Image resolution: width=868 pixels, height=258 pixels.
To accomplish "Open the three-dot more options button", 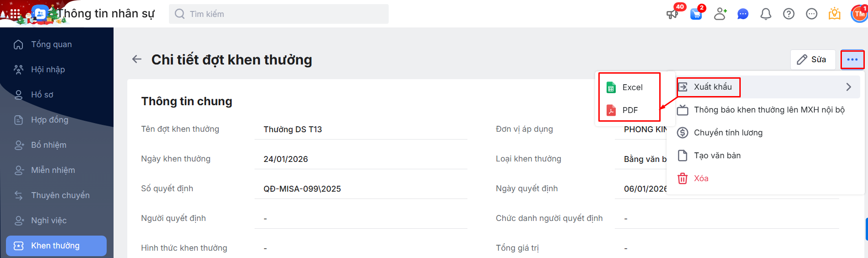I will tap(852, 59).
